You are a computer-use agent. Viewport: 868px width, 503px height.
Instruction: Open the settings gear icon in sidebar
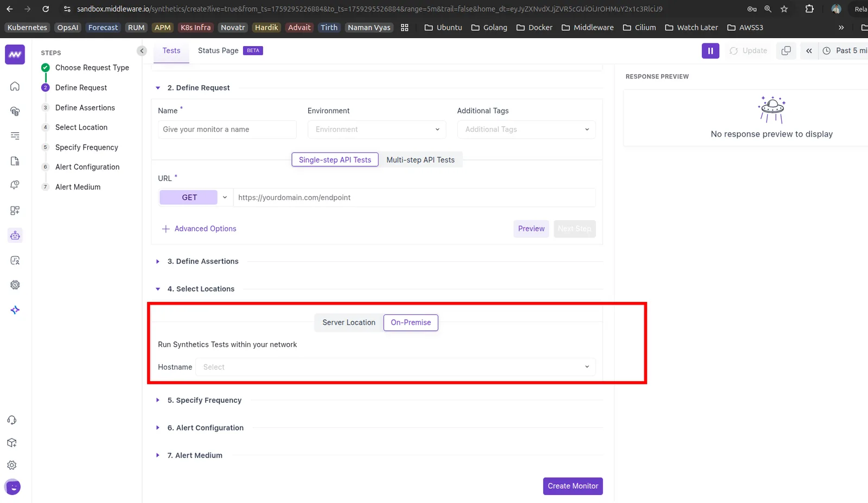click(x=12, y=465)
